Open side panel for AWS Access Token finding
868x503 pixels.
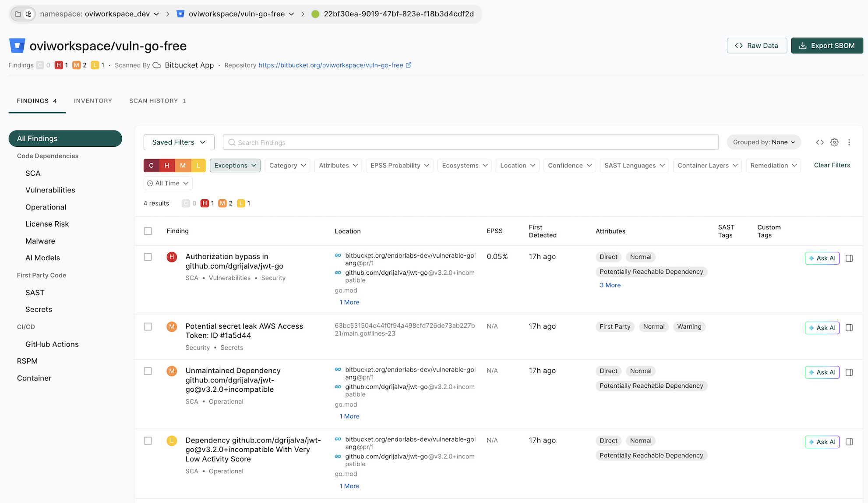coord(849,328)
